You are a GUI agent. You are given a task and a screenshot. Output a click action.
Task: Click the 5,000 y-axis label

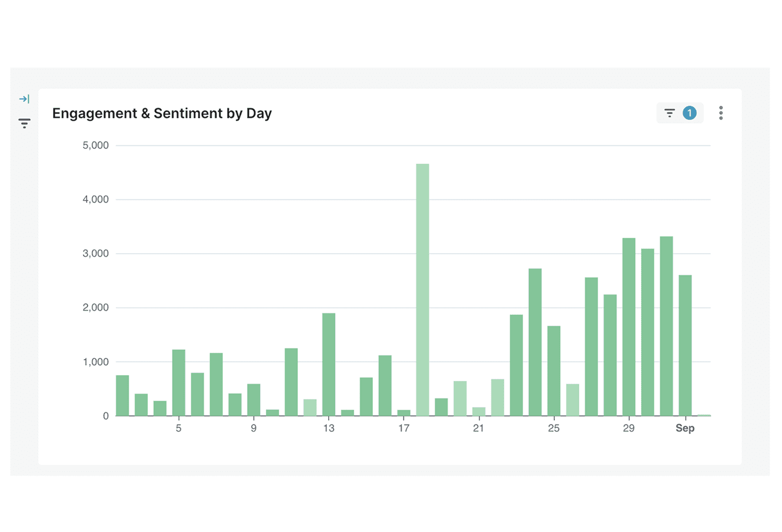click(x=96, y=145)
